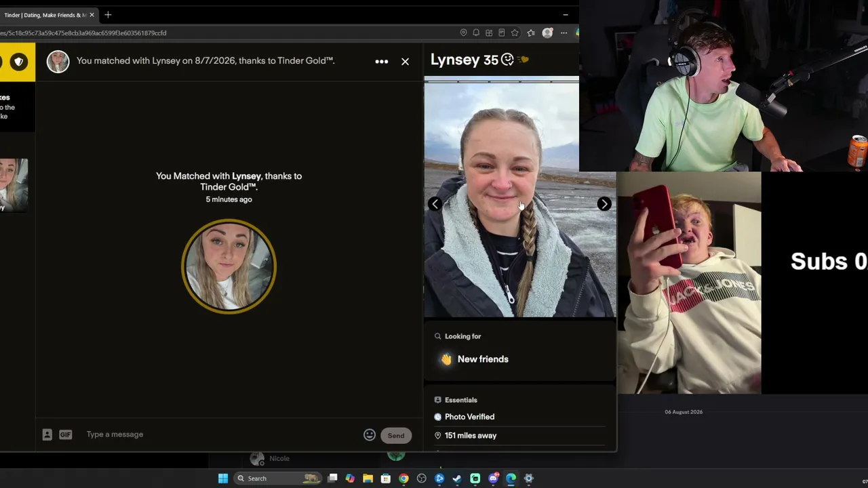The height and width of the screenshot is (488, 868).
Task: Open File Explorer from the taskbar
Action: click(368, 479)
